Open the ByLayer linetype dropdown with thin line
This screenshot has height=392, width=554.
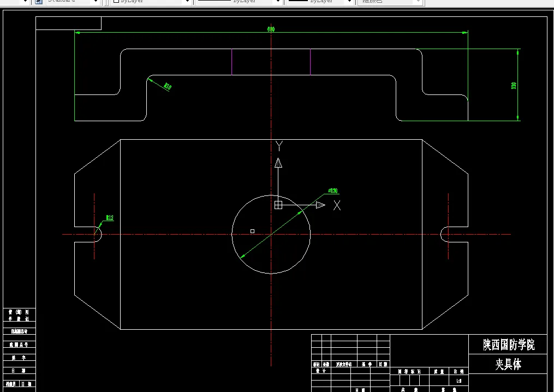coord(278,2)
